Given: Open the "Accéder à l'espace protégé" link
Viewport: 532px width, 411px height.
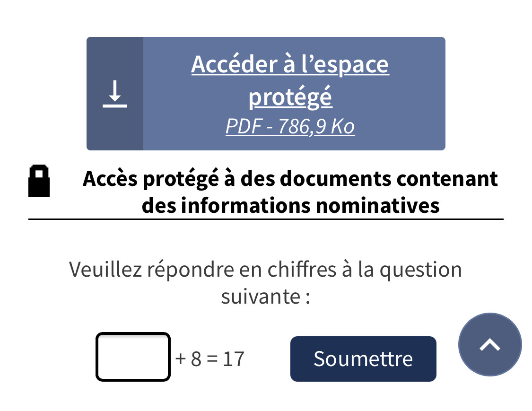Looking at the screenshot, I should click(x=290, y=80).
